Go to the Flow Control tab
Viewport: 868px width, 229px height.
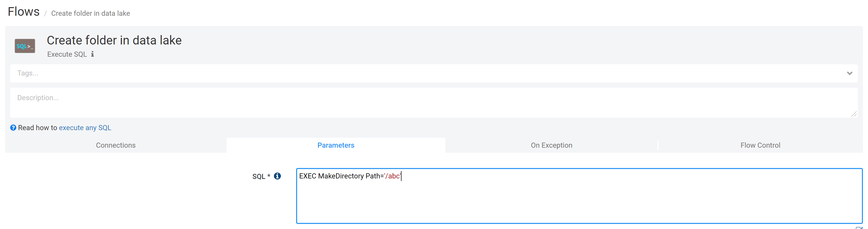(760, 145)
